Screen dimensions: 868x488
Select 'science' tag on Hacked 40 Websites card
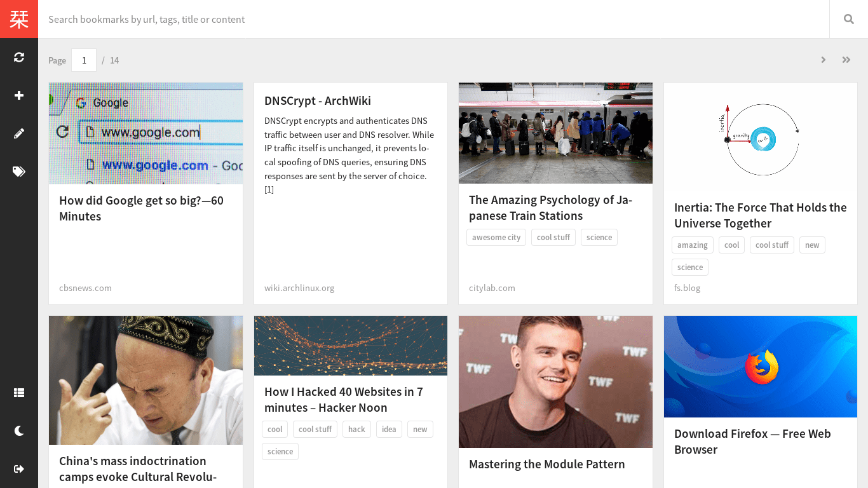click(280, 452)
